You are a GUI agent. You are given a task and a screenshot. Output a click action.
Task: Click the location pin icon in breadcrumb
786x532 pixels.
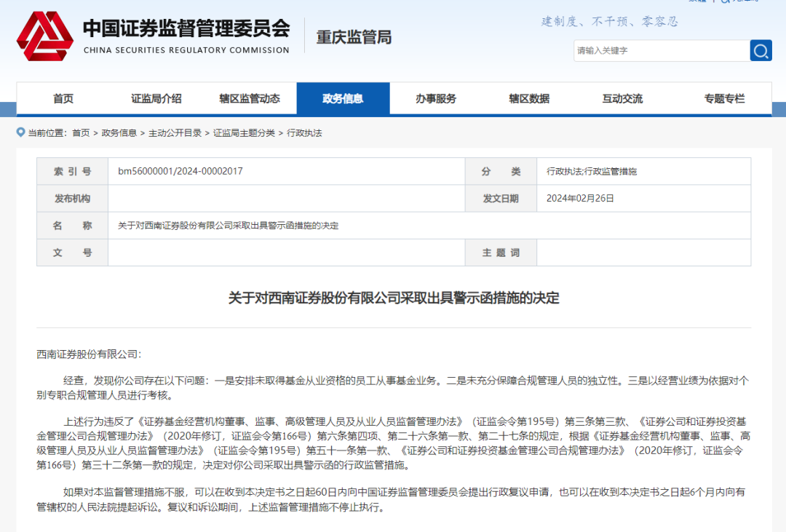[x=21, y=133]
